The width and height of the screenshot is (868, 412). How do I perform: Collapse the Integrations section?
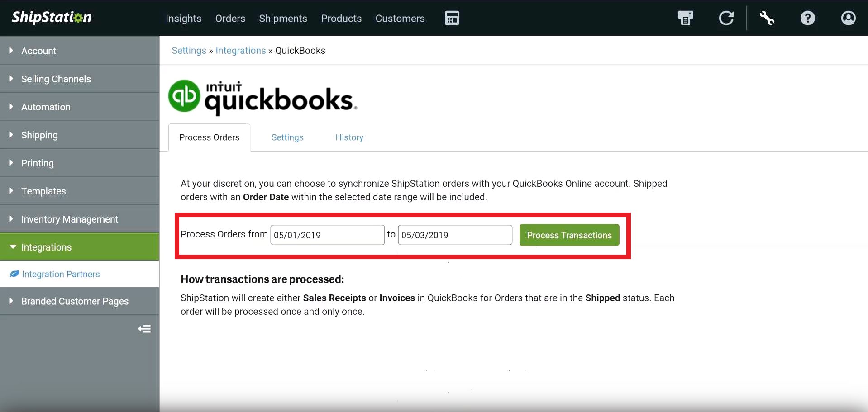pyautogui.click(x=80, y=247)
